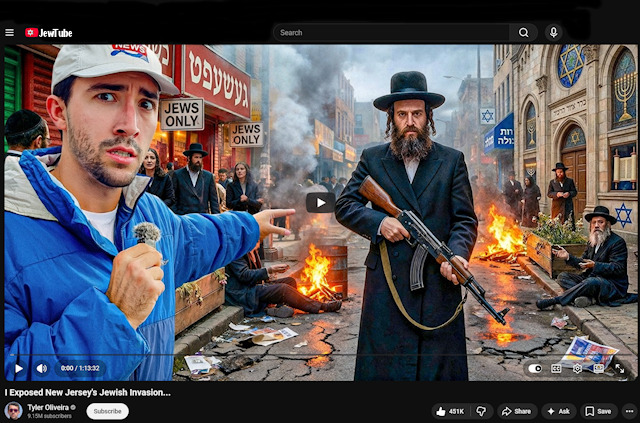Start voice search with the microphone
Image resolution: width=640 pixels, height=423 pixels.
coord(553,32)
